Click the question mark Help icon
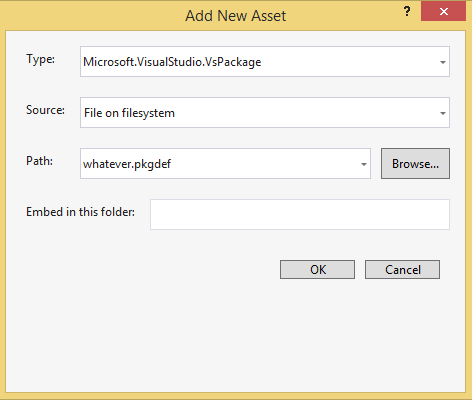The width and height of the screenshot is (472, 400). 407,12
